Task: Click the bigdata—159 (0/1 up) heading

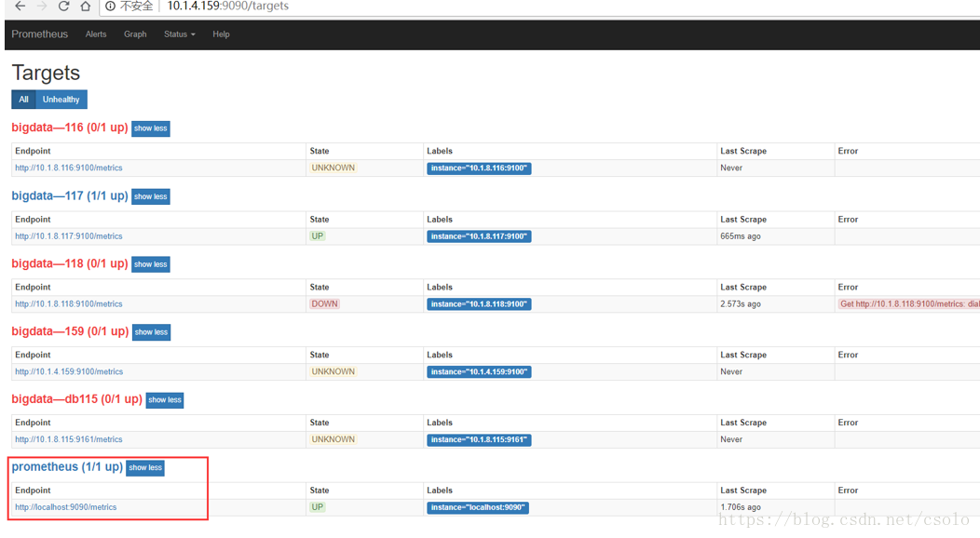Action: tap(70, 331)
